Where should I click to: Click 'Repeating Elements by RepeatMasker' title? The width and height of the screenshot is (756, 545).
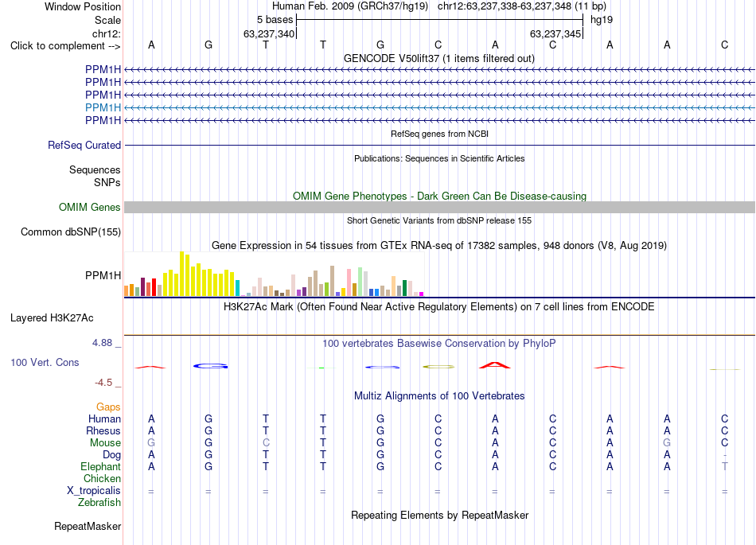[x=439, y=515]
